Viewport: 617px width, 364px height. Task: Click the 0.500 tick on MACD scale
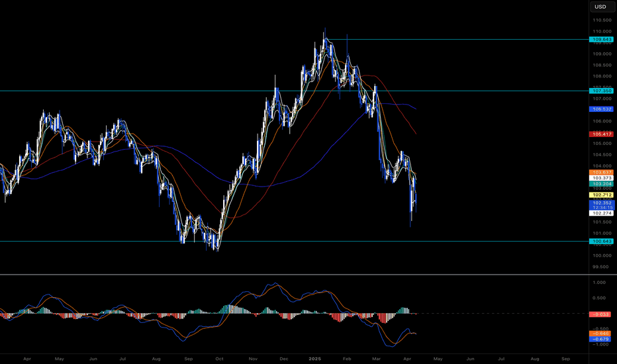pos(599,298)
